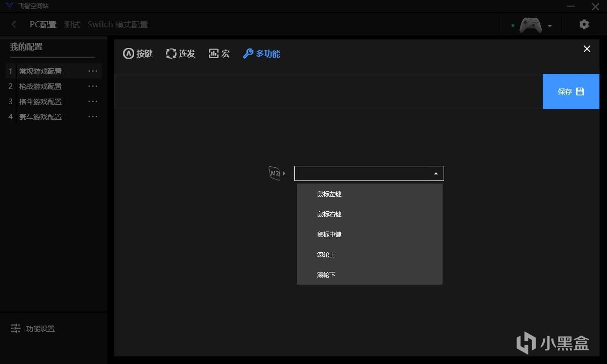The height and width of the screenshot is (364, 607).
Task: Open more options for 常规游戏配置
Action: click(x=93, y=71)
